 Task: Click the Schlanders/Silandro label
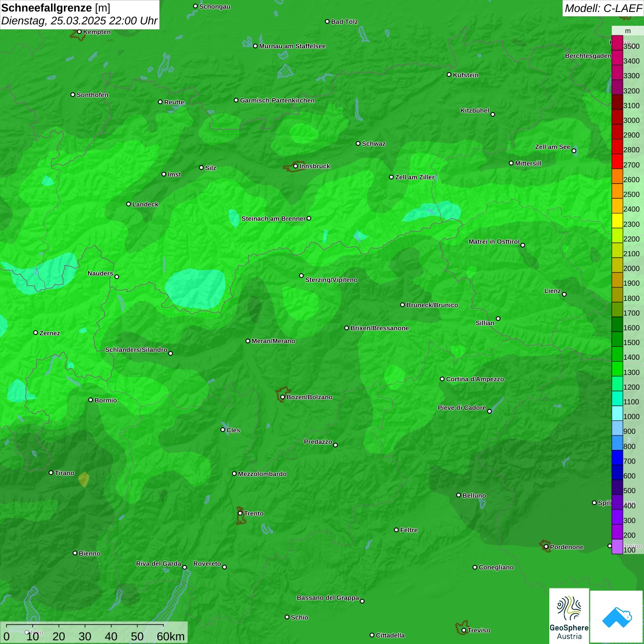click(x=136, y=350)
